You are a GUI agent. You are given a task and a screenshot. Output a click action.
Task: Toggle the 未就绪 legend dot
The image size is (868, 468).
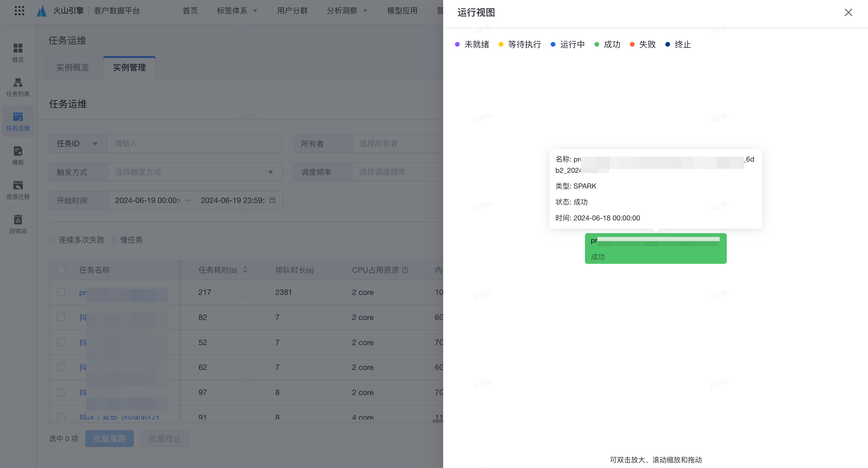[457, 45]
